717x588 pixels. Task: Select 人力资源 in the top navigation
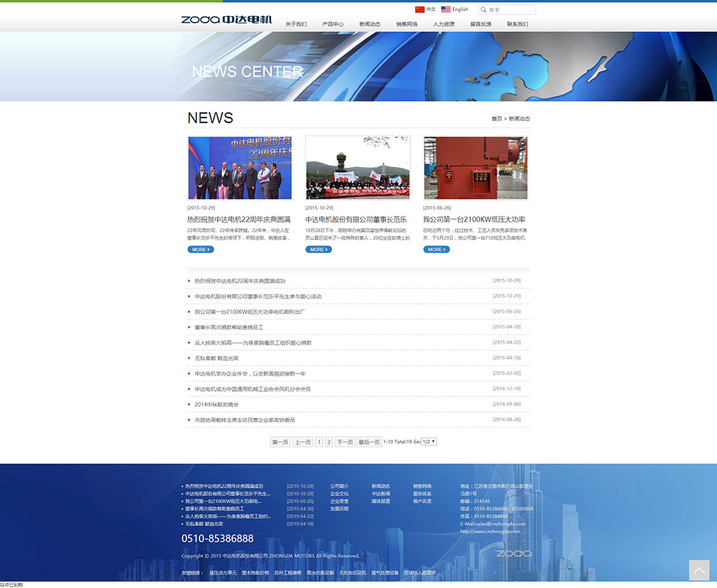[x=444, y=24]
